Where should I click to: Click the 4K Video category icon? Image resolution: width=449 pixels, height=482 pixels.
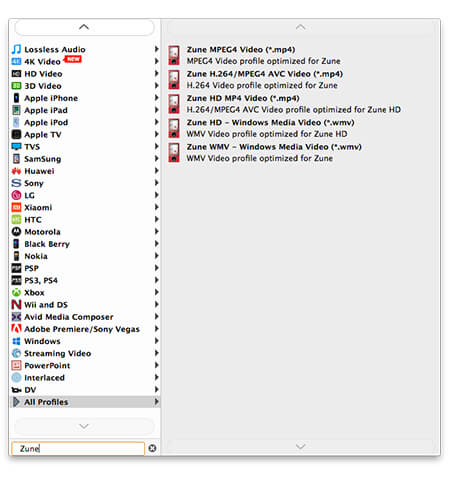point(16,62)
